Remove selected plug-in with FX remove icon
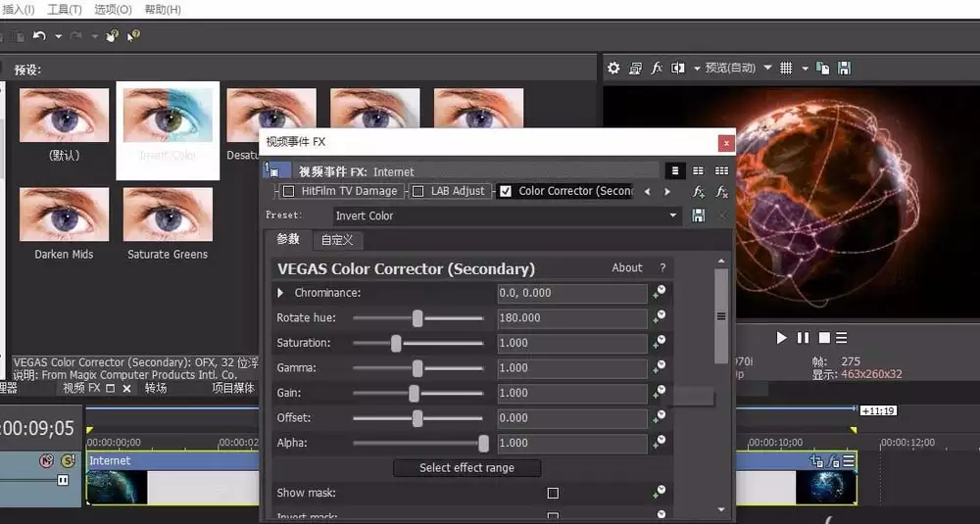The height and width of the screenshot is (524, 980). click(x=722, y=192)
